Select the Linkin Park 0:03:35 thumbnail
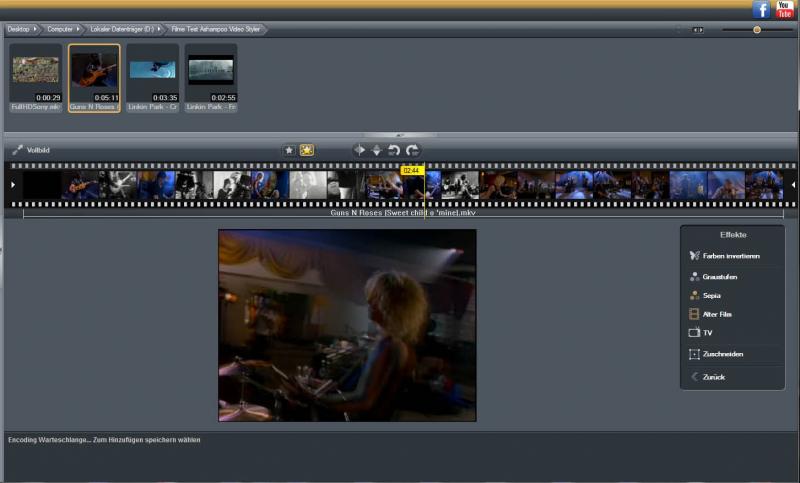 [153, 78]
